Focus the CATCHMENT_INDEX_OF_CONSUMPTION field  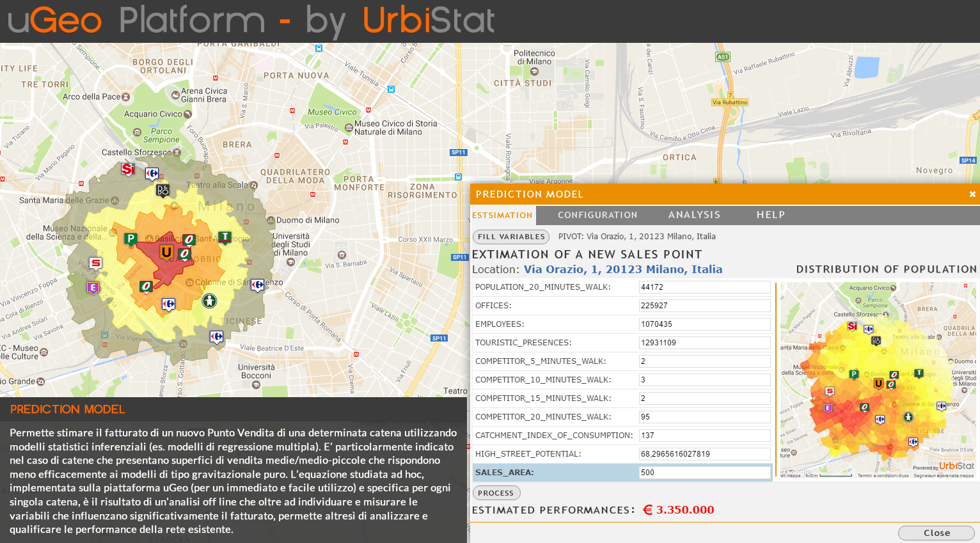click(704, 436)
